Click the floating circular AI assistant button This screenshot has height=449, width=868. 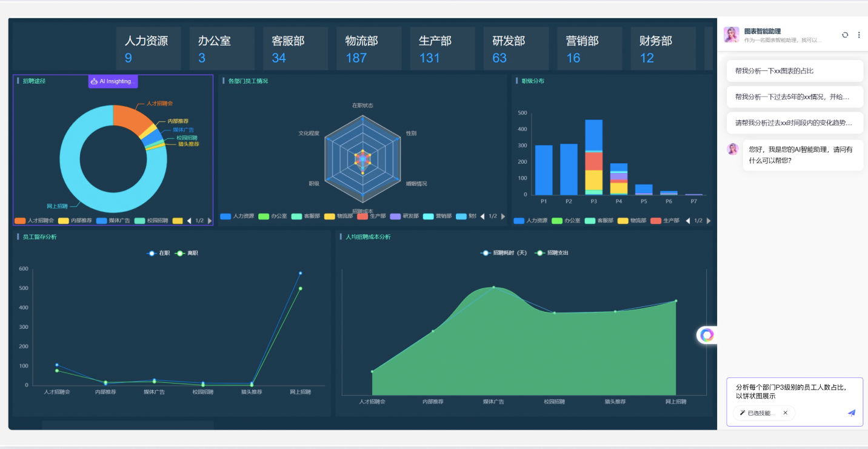click(x=707, y=335)
